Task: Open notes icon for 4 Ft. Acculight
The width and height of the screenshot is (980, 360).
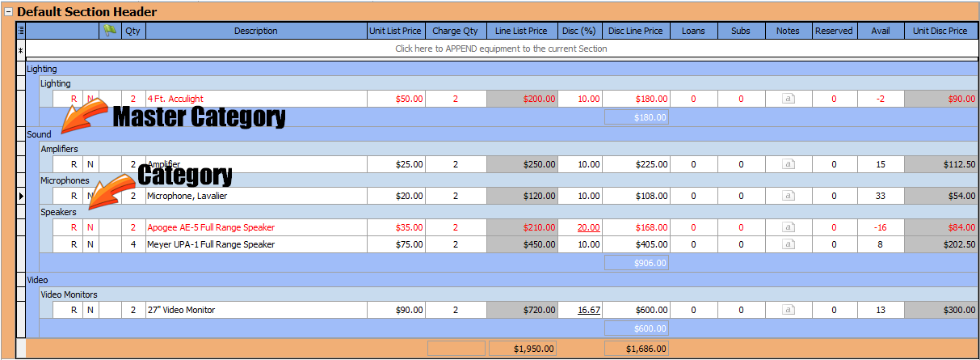Action: pos(788,99)
